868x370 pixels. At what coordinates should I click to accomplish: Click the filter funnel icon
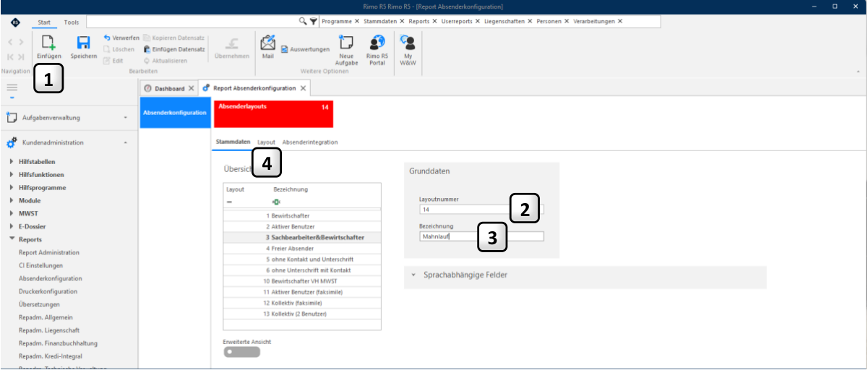313,22
